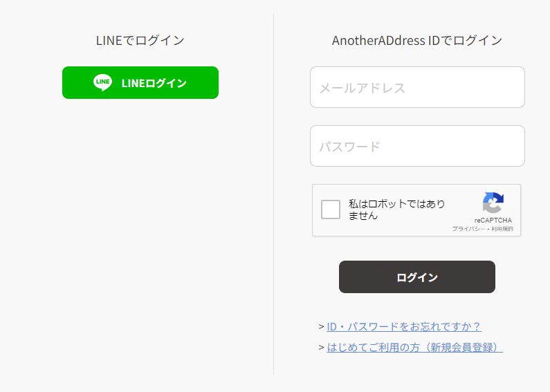Viewport: 550px width, 392px height.
Task: Click the 私はロボットではありません label text
Action: click(396, 209)
